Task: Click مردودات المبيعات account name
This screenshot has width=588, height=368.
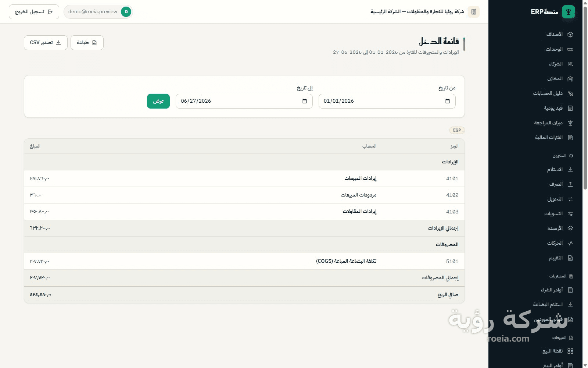Action: click(x=358, y=195)
